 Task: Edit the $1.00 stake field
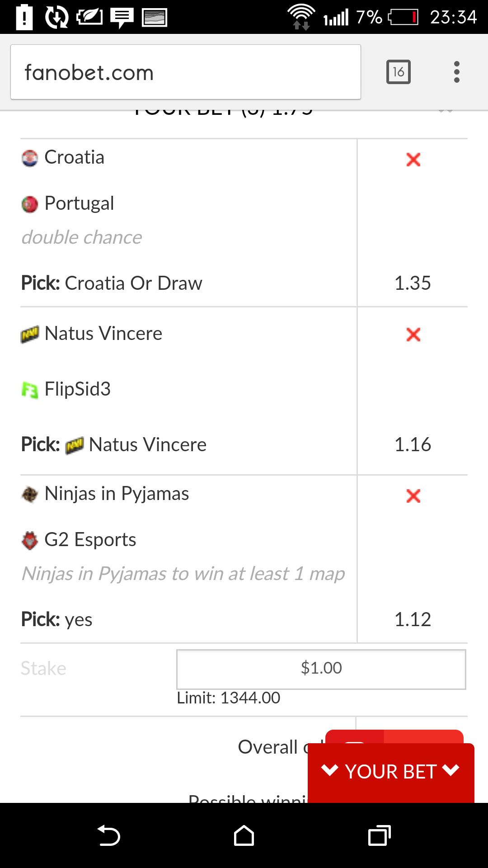[321, 669]
